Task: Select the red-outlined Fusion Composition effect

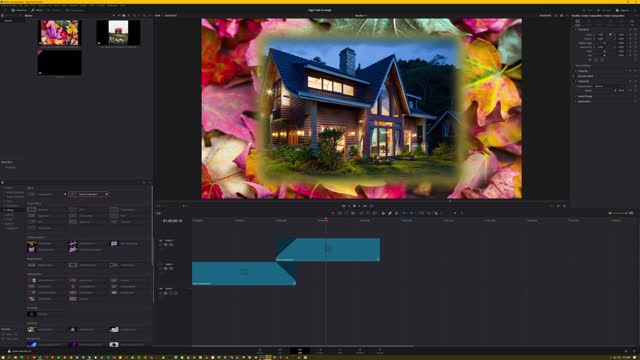Action: [x=88, y=194]
